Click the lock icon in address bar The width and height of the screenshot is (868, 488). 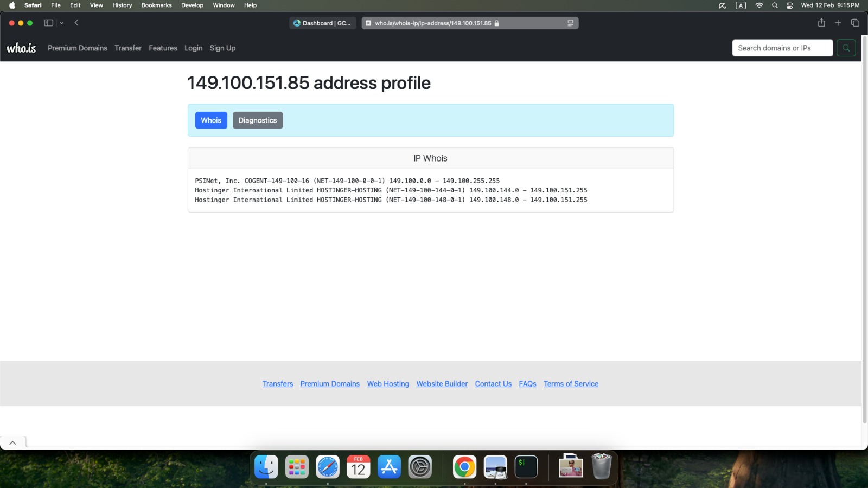[x=496, y=23]
